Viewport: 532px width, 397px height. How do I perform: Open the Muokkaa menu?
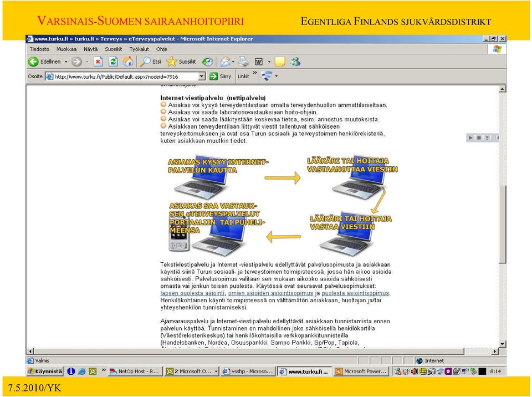click(x=66, y=49)
